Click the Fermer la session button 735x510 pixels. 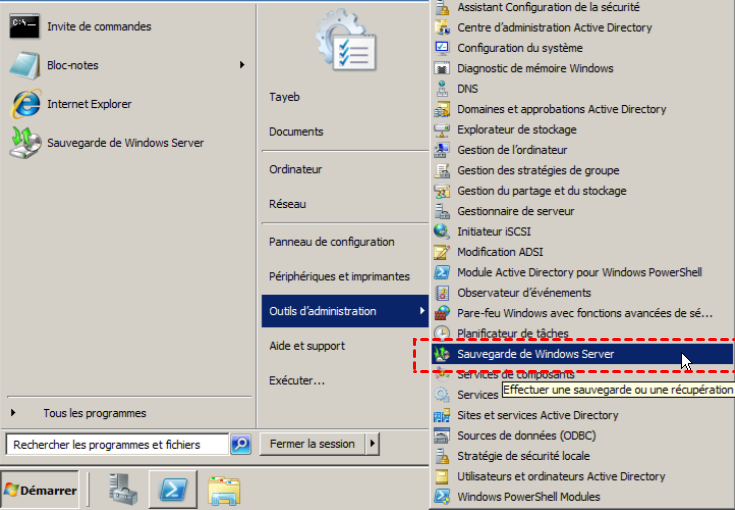click(312, 443)
